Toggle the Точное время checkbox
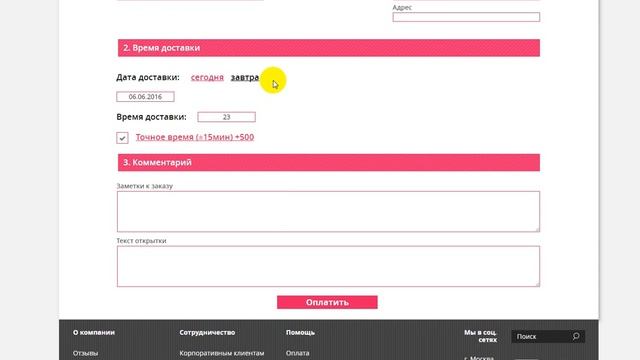 click(122, 138)
